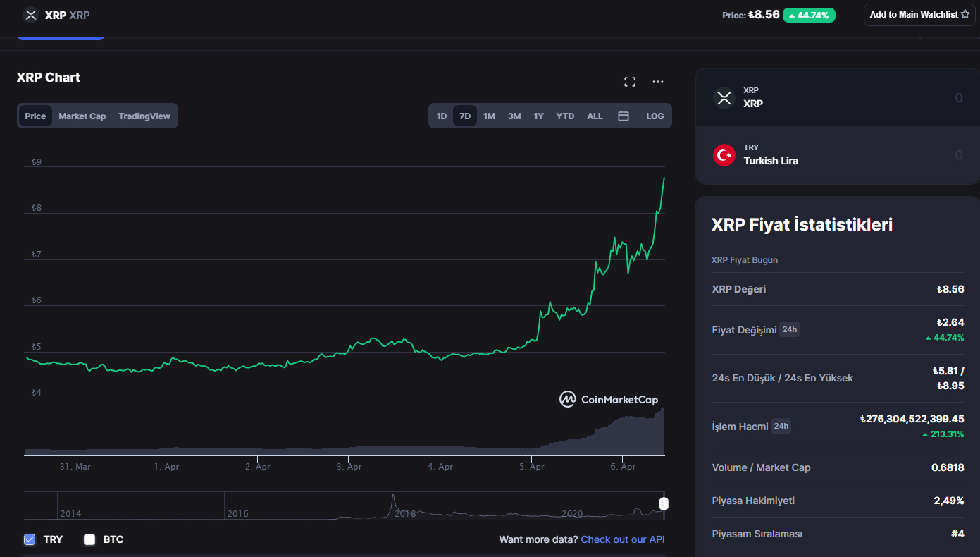Open 24h dropdown beside Fiyat Değişimi
The height and width of the screenshot is (557, 980).
(789, 329)
